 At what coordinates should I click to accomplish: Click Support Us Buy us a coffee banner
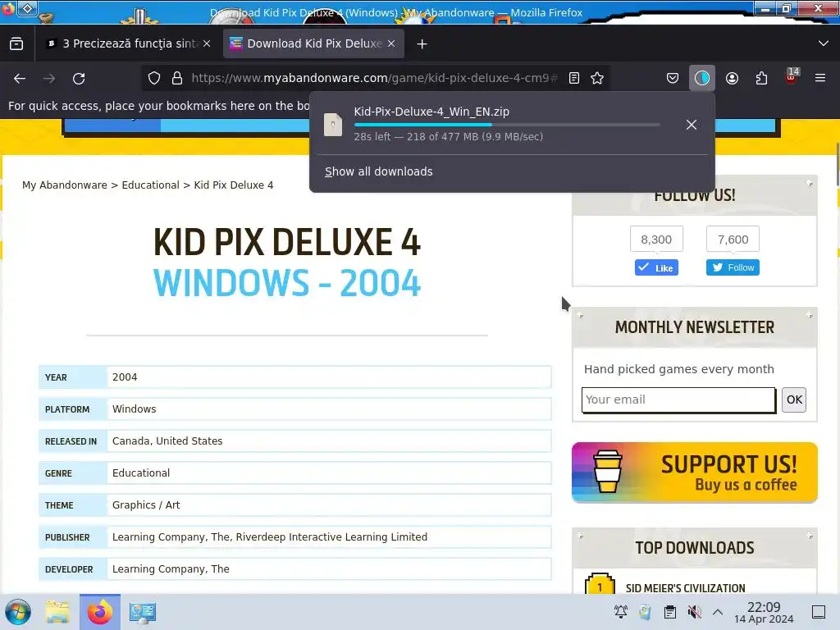point(694,472)
